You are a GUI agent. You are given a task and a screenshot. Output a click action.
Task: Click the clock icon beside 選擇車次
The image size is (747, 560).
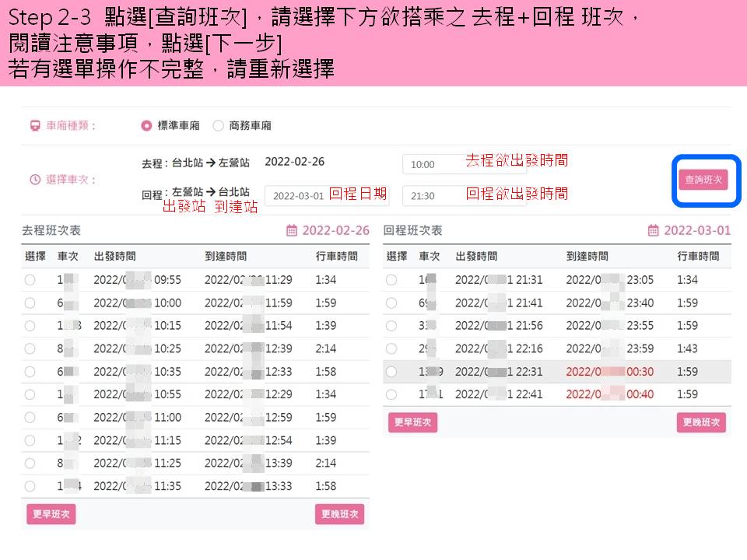pos(34,180)
